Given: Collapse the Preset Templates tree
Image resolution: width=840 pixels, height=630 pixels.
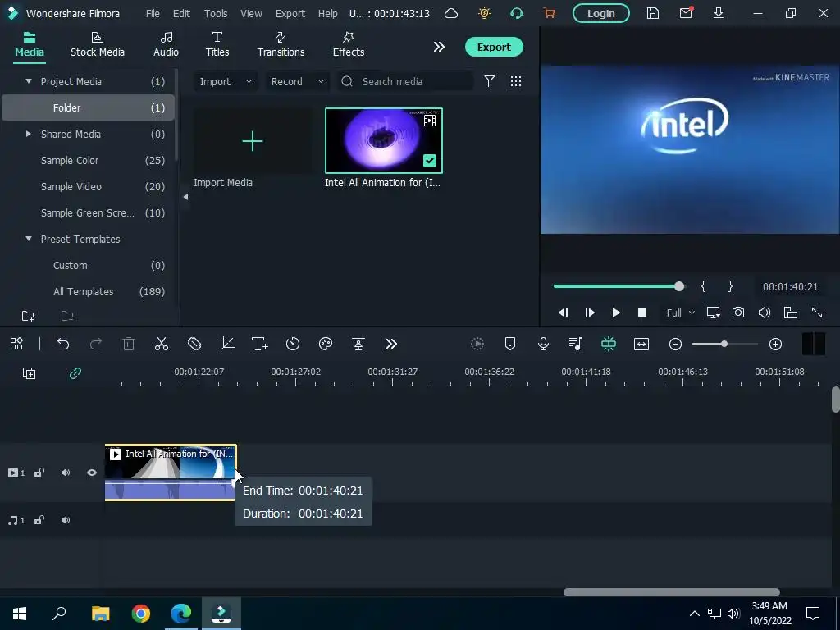Looking at the screenshot, I should click(29, 239).
